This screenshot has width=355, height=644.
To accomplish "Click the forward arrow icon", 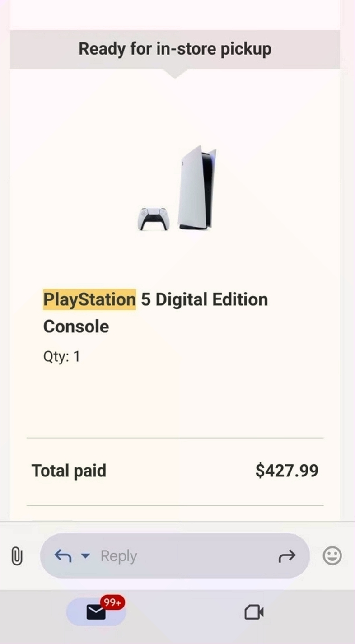I will pos(287,556).
